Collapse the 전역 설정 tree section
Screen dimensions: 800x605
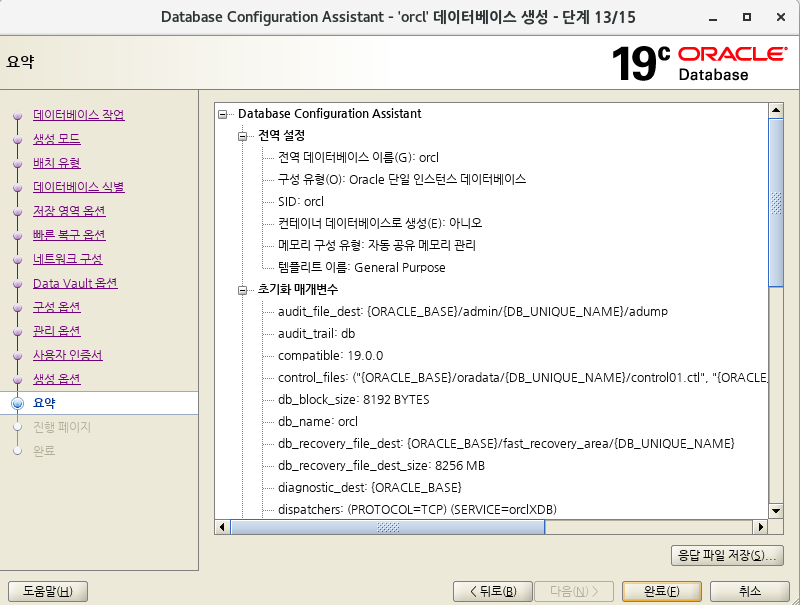pos(242,136)
